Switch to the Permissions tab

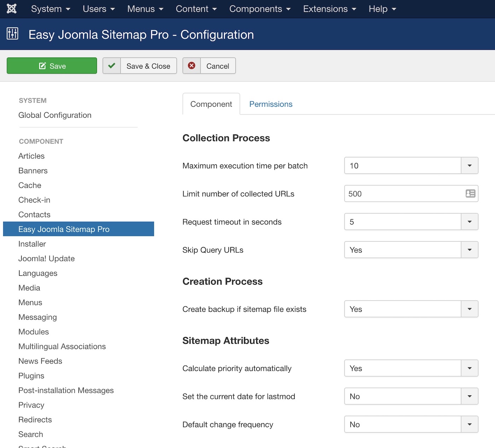pos(271,104)
